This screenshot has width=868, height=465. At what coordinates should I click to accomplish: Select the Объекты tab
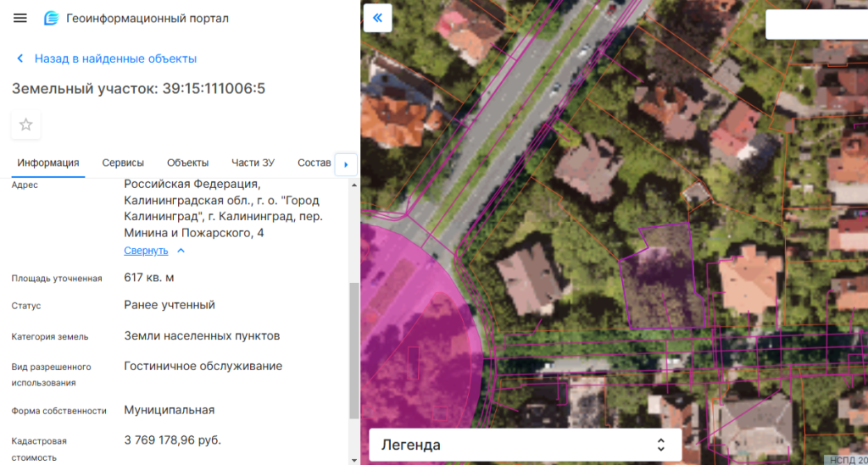tap(187, 163)
